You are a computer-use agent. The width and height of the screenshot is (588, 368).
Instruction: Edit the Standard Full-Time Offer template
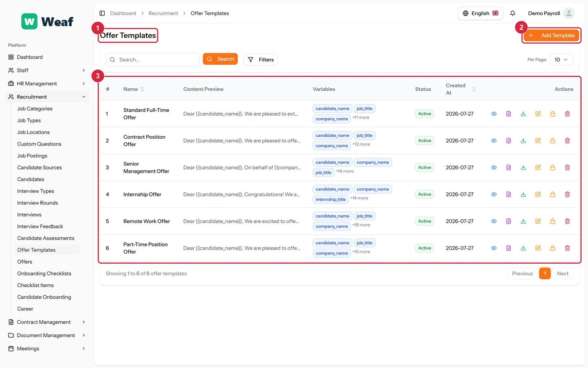(538, 114)
